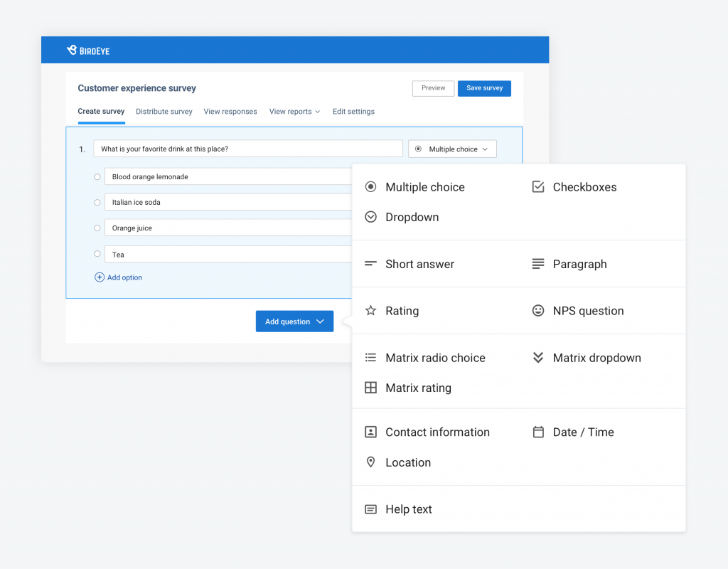Click the Short answer lines icon
The image size is (728, 569).
370,264
